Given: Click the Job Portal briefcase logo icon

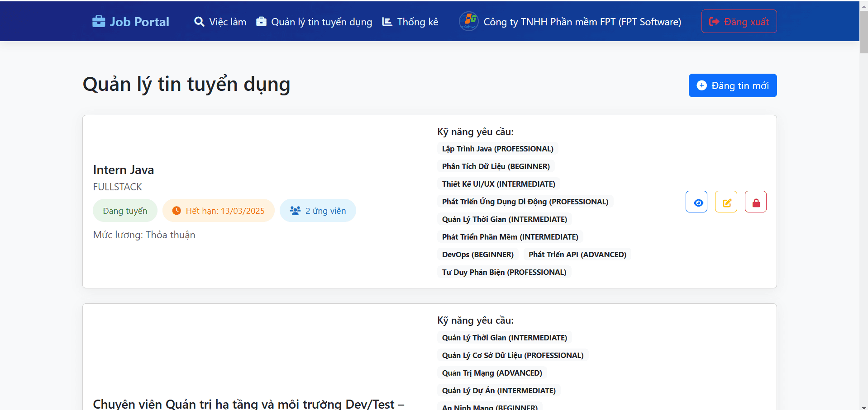Looking at the screenshot, I should pos(99,22).
